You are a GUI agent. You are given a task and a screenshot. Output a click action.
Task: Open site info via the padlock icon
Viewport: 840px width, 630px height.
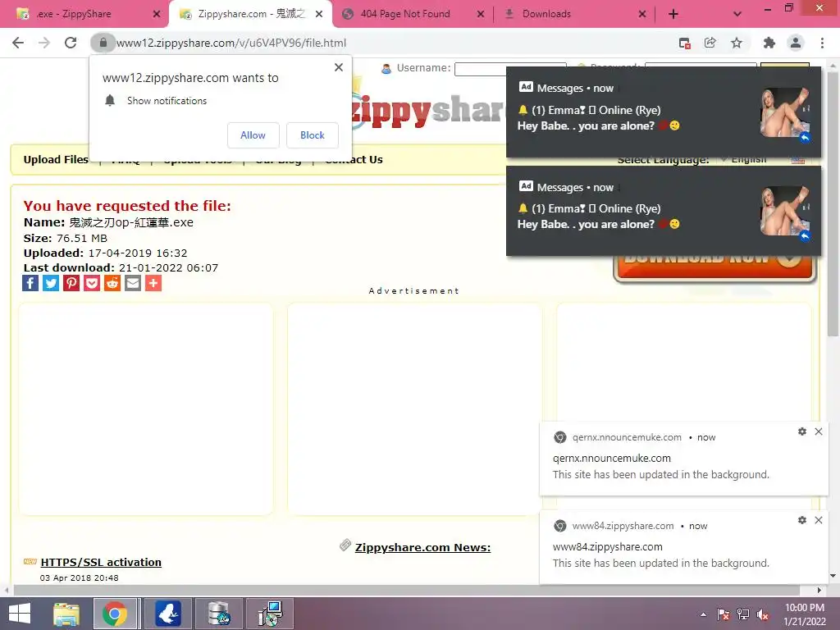(103, 43)
